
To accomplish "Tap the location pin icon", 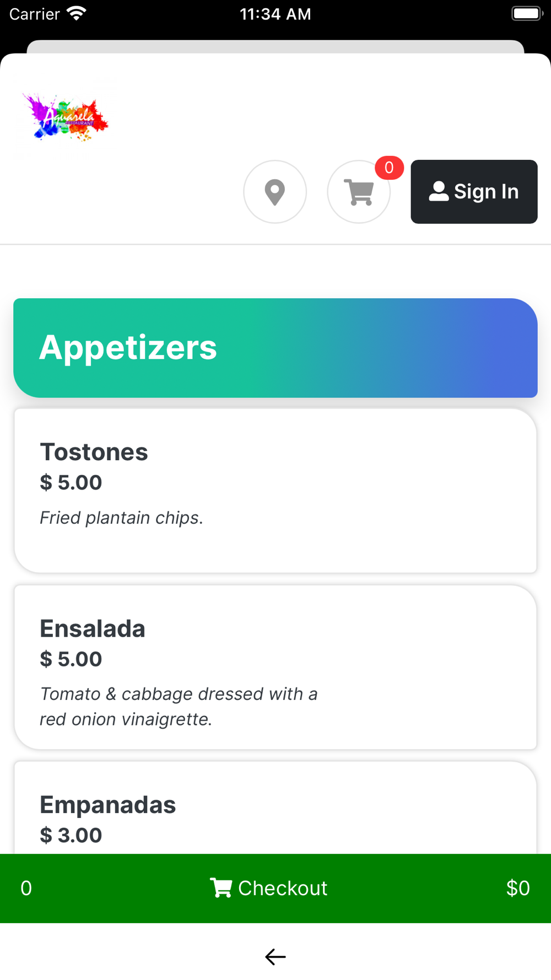I will pos(275,192).
